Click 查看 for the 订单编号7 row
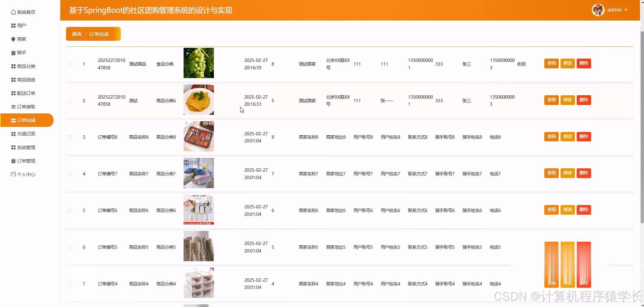Screen dimensions: 644x307 pyautogui.click(x=551, y=173)
